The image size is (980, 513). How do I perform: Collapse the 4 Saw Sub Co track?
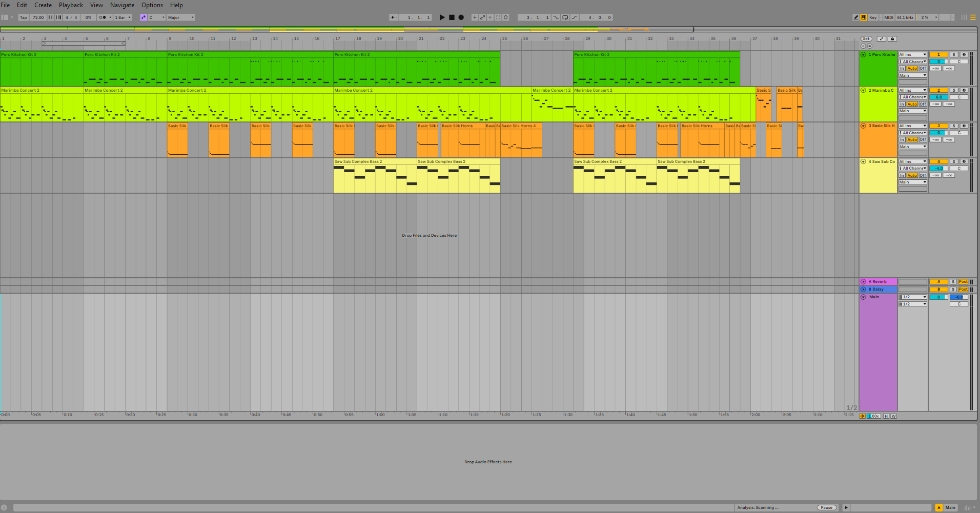pyautogui.click(x=863, y=161)
